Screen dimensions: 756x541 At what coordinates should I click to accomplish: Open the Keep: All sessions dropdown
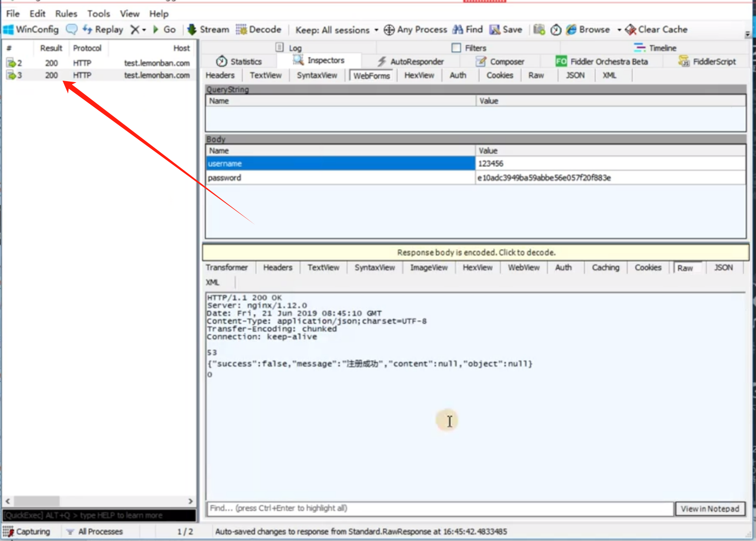pos(337,30)
